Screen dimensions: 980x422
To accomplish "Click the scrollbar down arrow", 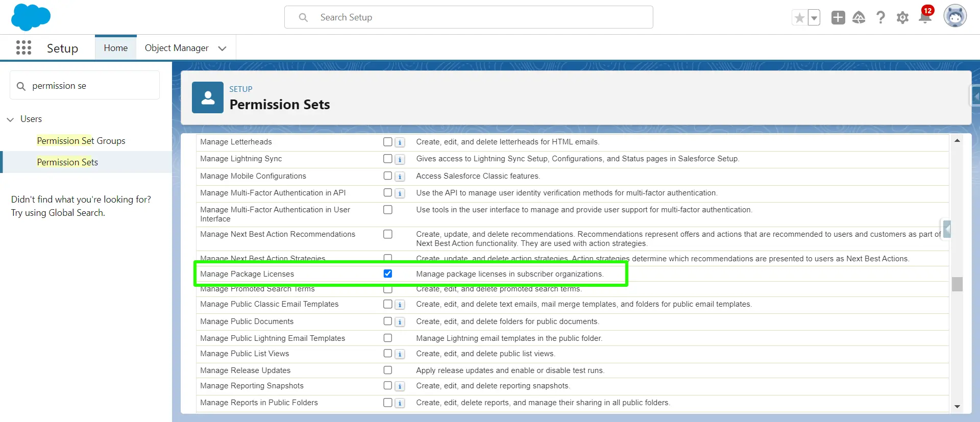I will click(957, 407).
